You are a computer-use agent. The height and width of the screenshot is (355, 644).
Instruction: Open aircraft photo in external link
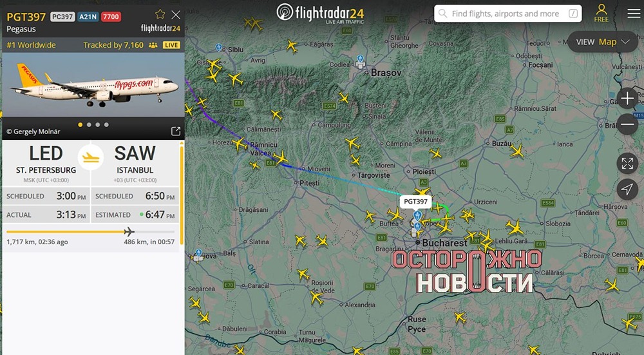coord(176,131)
